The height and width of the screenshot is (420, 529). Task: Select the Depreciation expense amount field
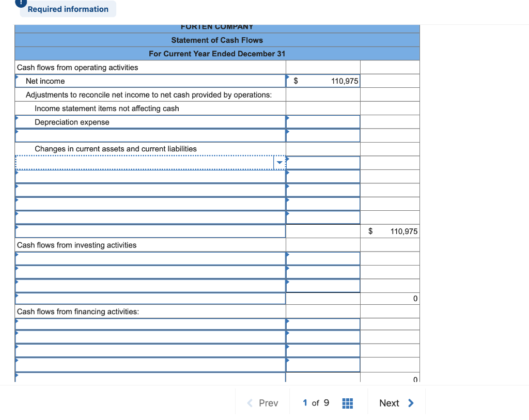coord(323,122)
